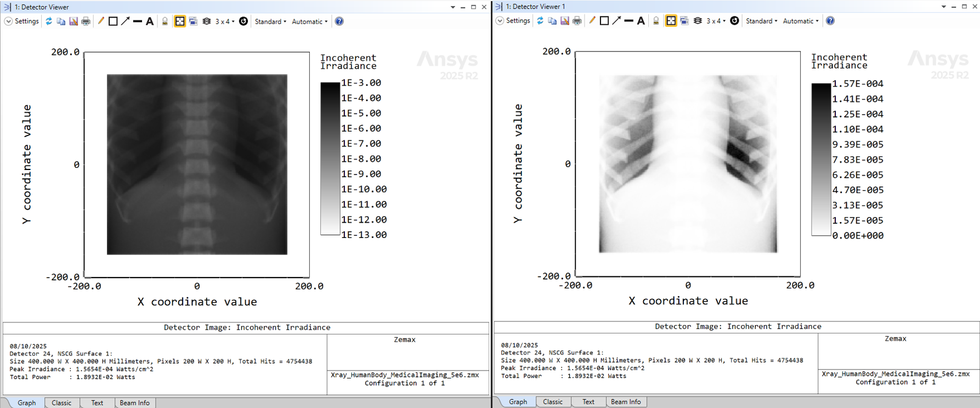Select arrow drawing tool in left Detector Viewer
Screen dimensions: 980x408
pos(126,21)
